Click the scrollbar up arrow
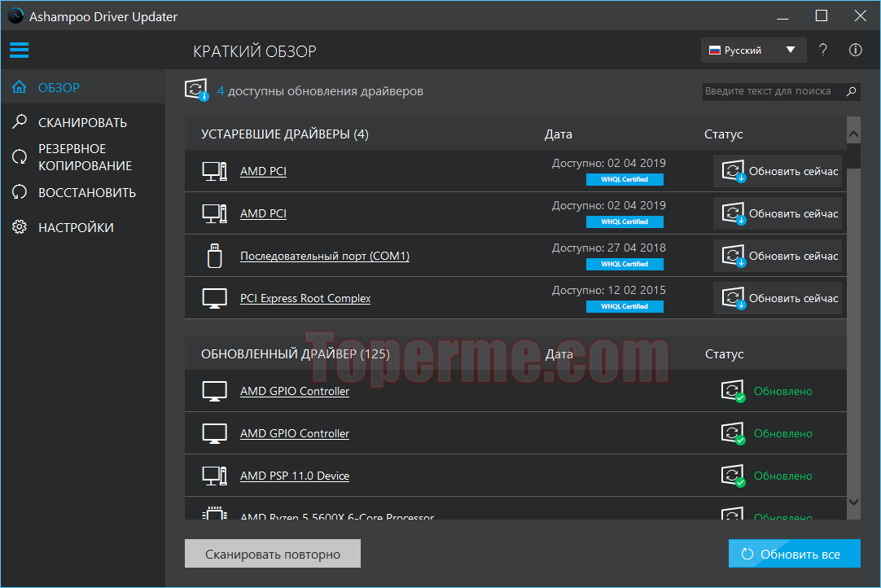Viewport: 881px width, 588px height. point(853,134)
